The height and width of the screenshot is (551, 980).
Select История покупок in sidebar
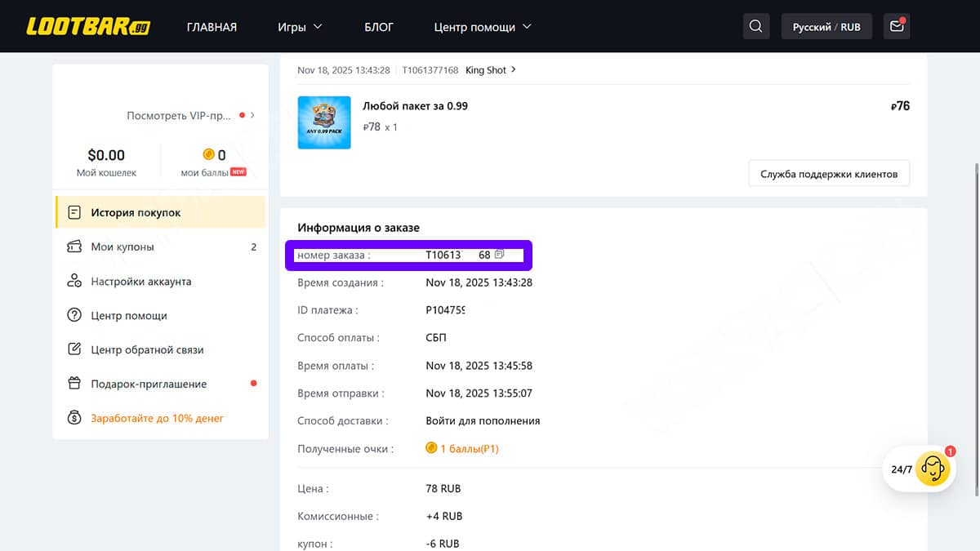tap(136, 213)
